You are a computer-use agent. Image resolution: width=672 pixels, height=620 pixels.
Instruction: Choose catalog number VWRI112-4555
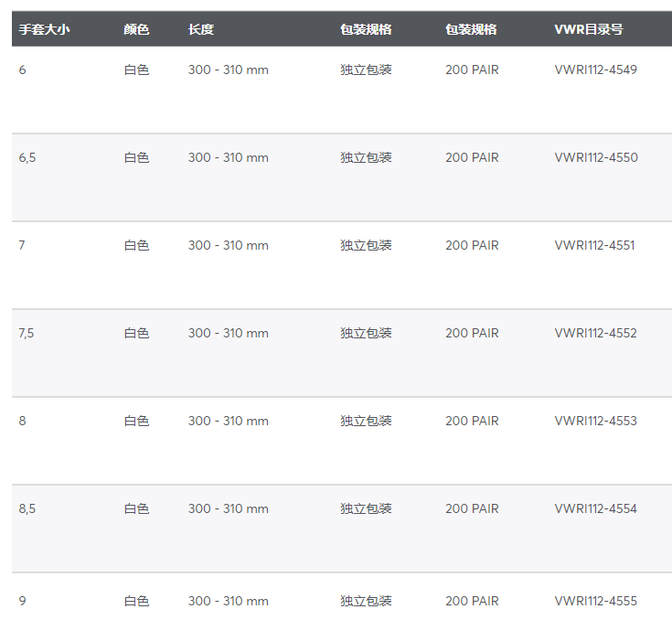(596, 601)
